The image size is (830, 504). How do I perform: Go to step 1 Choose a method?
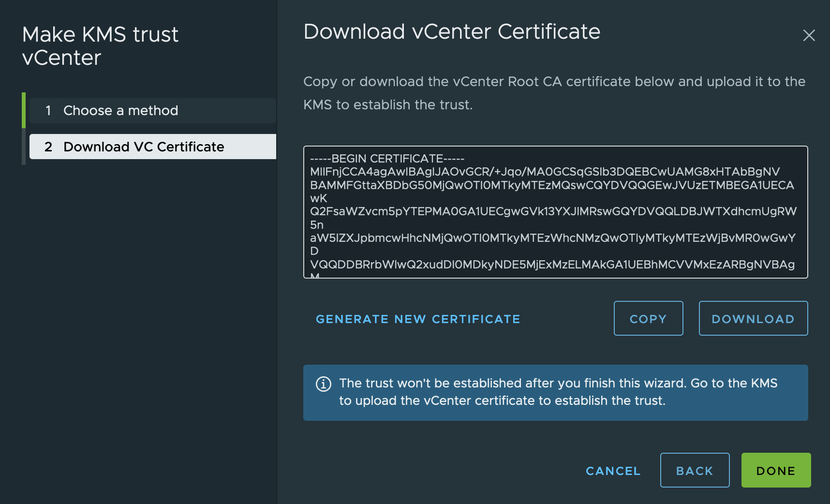[x=120, y=111]
